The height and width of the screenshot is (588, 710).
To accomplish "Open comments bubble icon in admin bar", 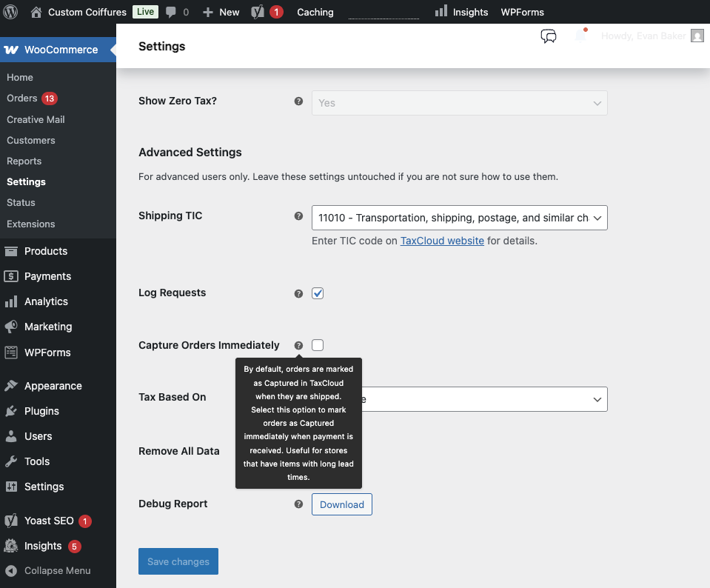I will pos(171,13).
